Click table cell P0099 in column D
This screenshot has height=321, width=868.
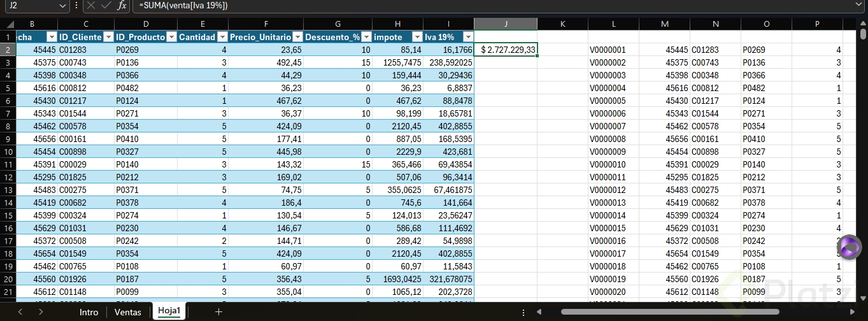[145, 292]
